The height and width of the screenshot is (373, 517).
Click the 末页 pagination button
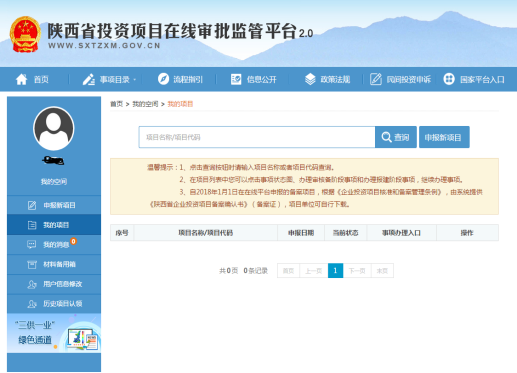pyautogui.click(x=382, y=271)
